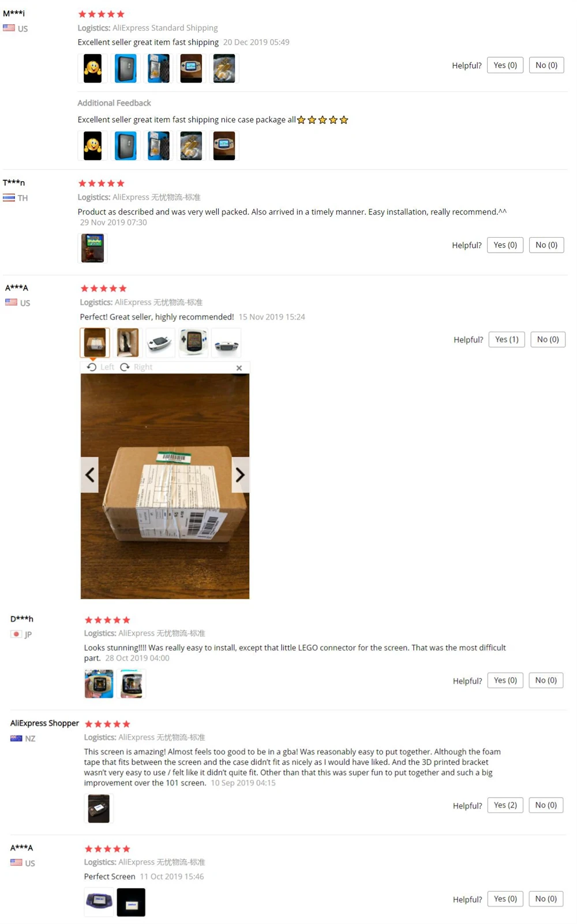Vote Yes (0) on the Perfect Screen review
Viewport: 577px width, 924px height.
505,899
